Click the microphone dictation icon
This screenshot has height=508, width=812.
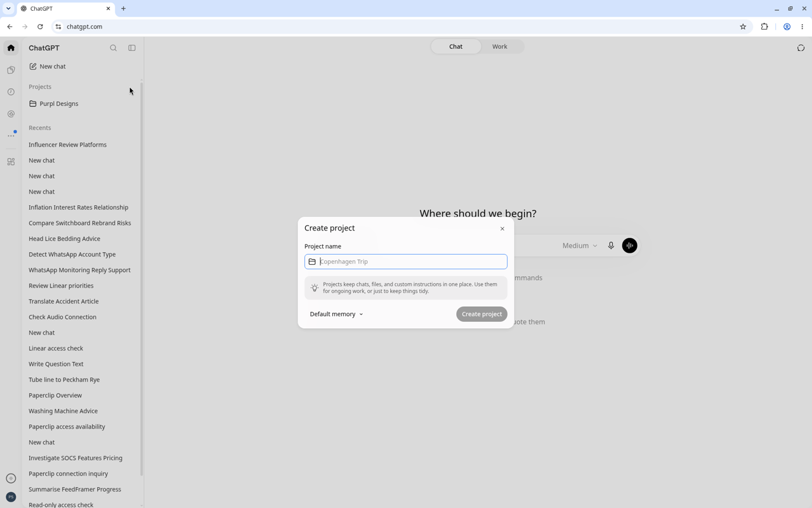click(611, 246)
